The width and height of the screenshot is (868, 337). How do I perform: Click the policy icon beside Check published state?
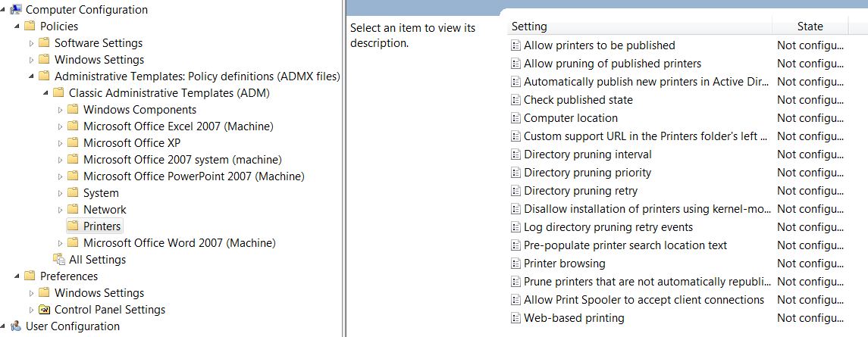pos(515,100)
